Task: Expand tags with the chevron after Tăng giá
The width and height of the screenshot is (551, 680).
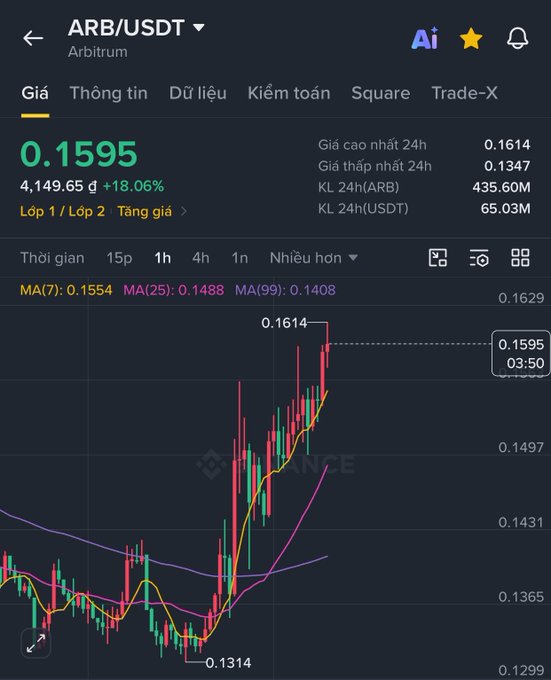Action: click(x=184, y=211)
